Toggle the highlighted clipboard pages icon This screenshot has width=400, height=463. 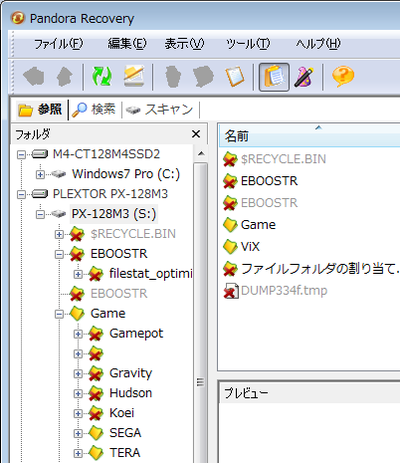(274, 77)
